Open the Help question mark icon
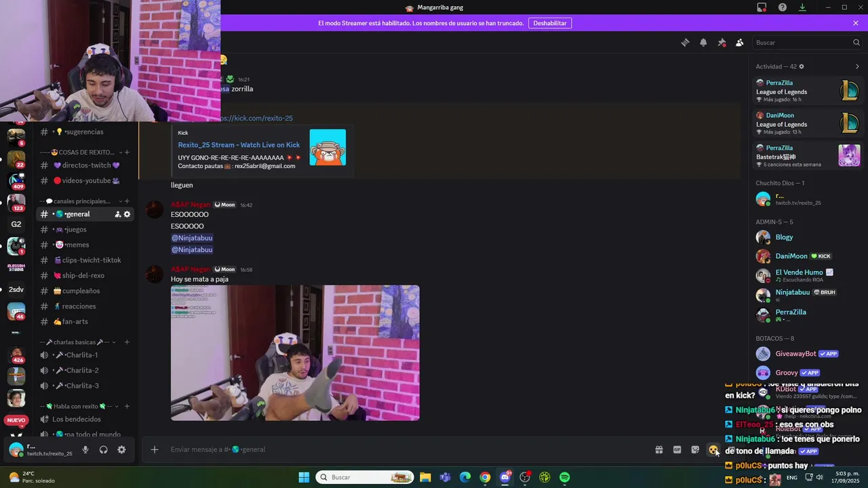The width and height of the screenshot is (868, 488). click(x=783, y=7)
